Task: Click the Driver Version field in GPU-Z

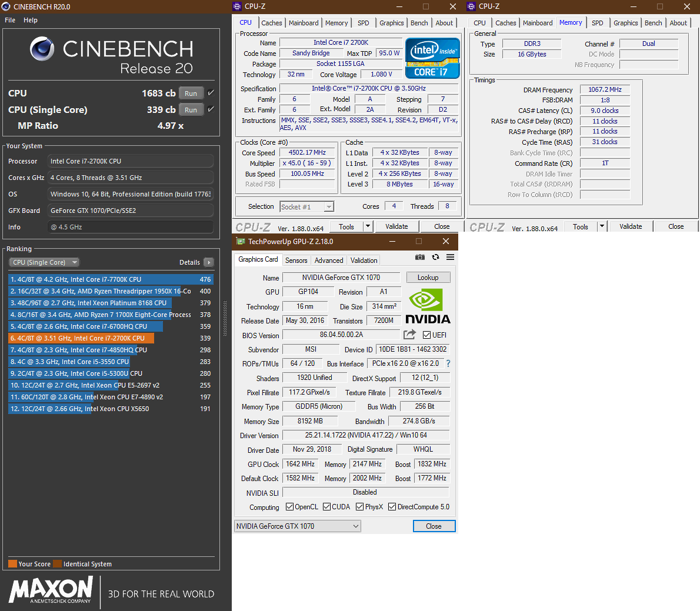Action: (366, 435)
